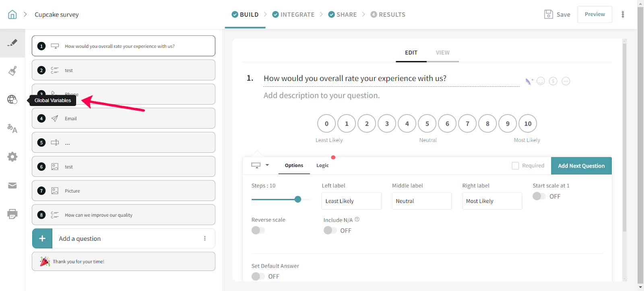Click the AI magic wand icon beside question
This screenshot has height=291, width=644.
pyautogui.click(x=529, y=82)
